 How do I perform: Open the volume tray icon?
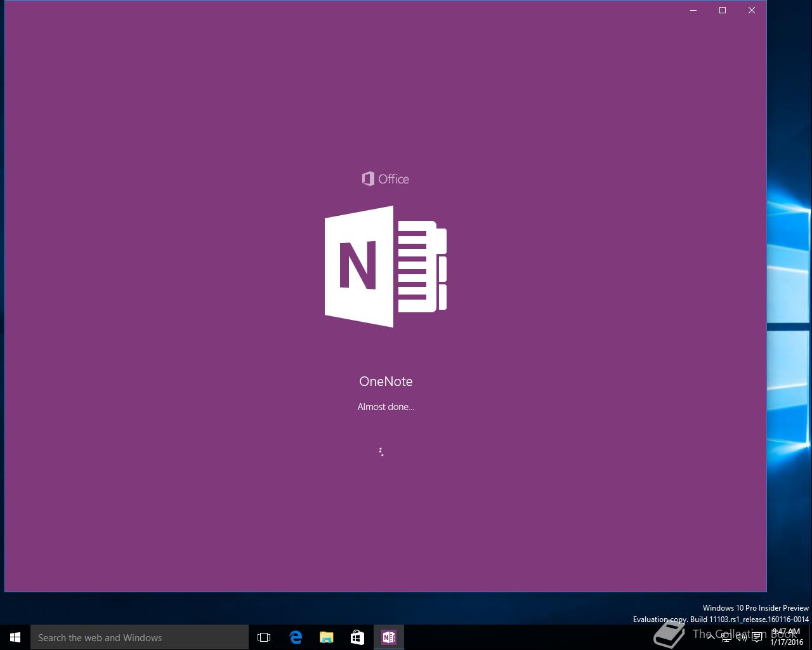click(x=742, y=637)
